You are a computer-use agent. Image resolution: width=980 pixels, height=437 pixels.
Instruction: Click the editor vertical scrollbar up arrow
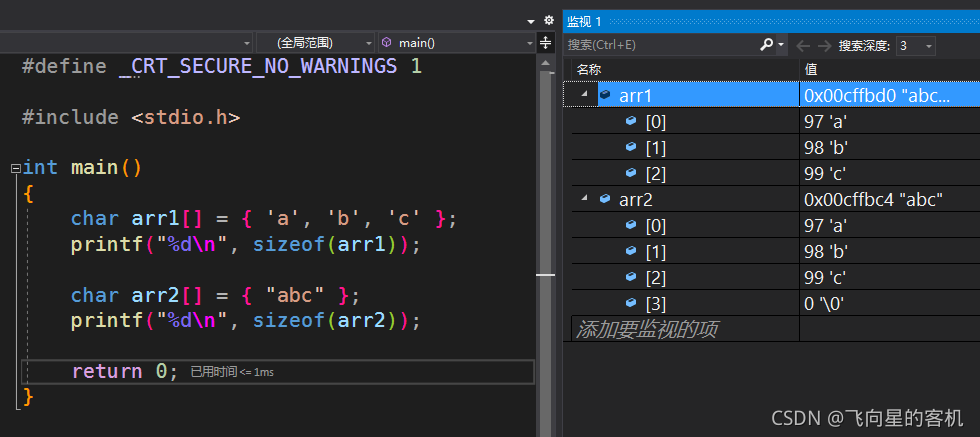point(546,63)
